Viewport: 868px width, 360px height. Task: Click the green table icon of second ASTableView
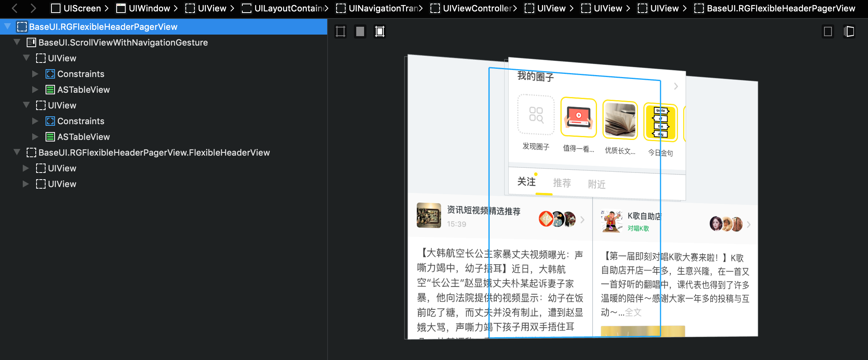point(50,137)
